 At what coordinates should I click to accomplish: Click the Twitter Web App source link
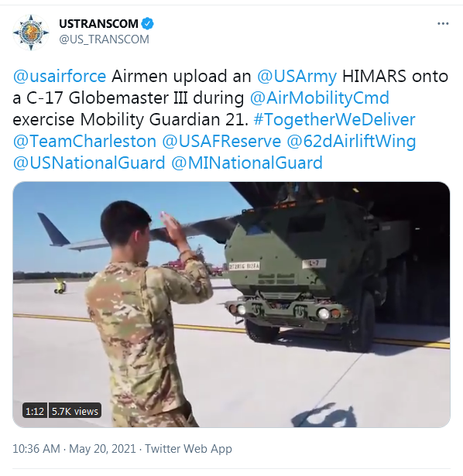coord(188,449)
